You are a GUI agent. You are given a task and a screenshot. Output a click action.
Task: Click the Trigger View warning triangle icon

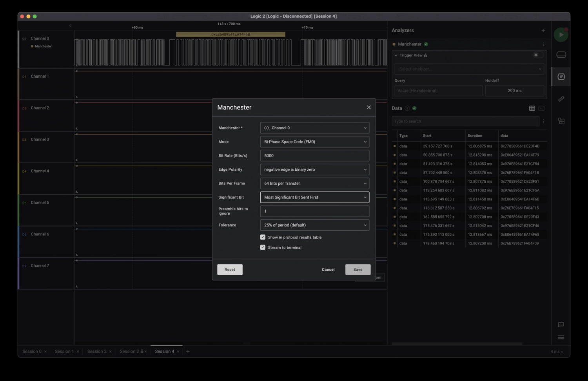click(426, 55)
